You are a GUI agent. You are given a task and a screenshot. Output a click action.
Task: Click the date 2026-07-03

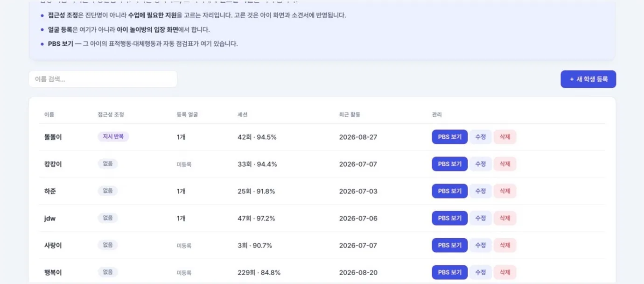pos(358,191)
